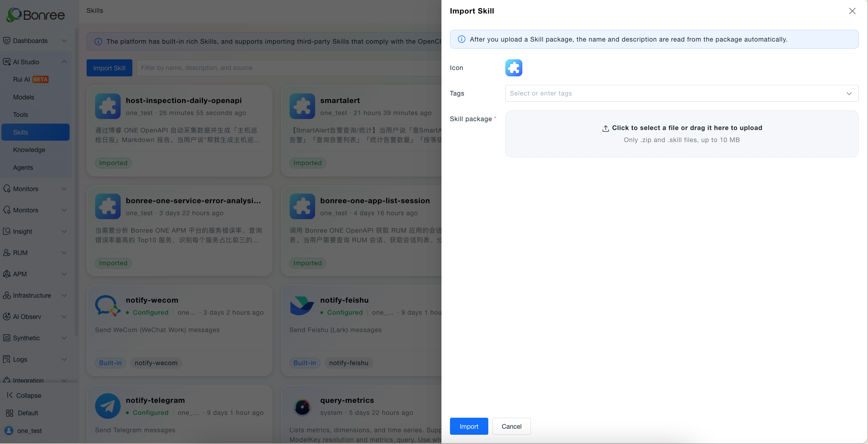Click the Synthetic sidebar icon
The image size is (868, 444).
coord(6,338)
